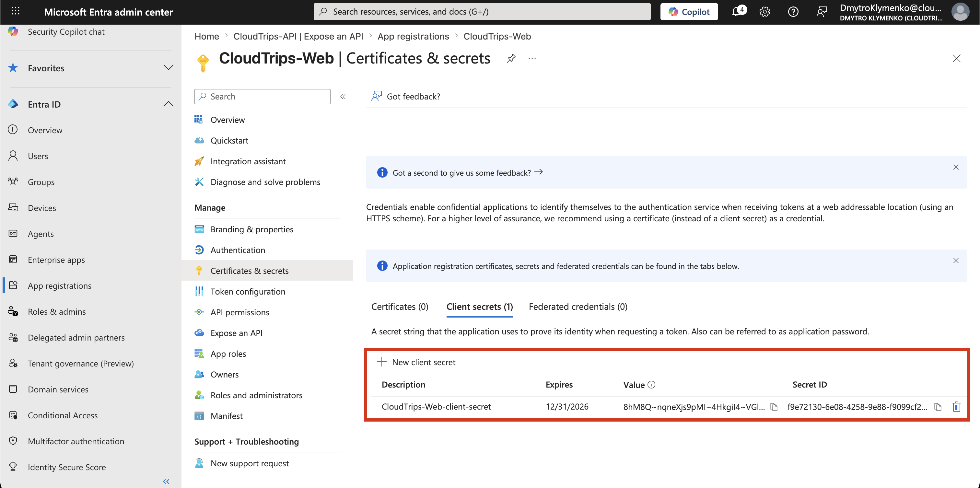This screenshot has width=980, height=488.
Task: Click Got feedback? button
Action: coord(405,97)
